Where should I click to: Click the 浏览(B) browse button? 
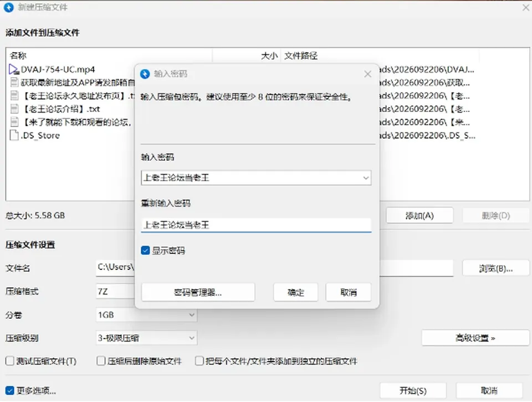(495, 268)
